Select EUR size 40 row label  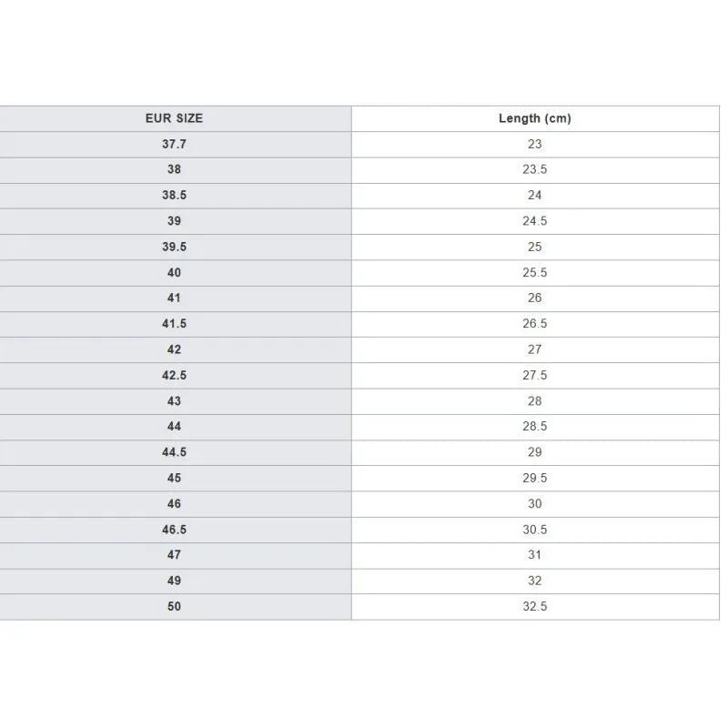tap(174, 272)
